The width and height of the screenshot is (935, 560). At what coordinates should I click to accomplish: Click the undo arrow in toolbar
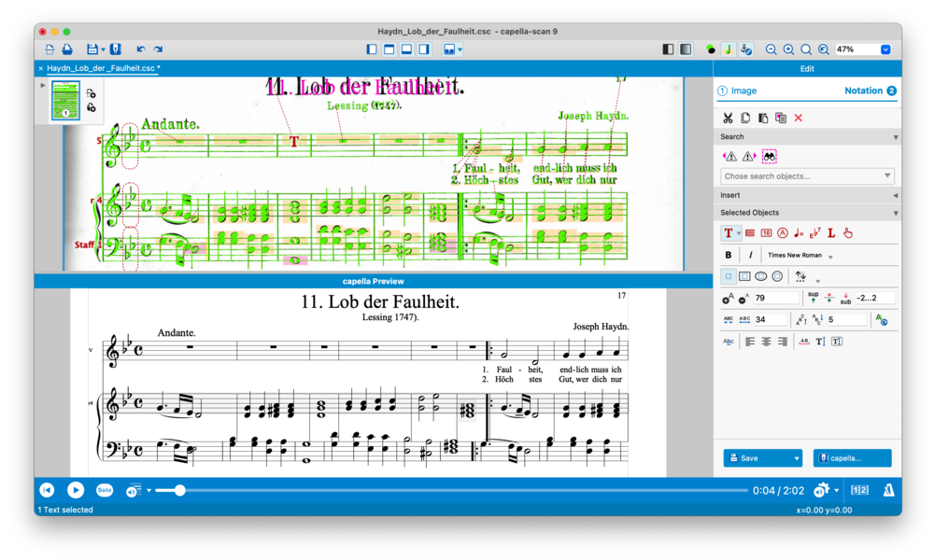point(141,49)
